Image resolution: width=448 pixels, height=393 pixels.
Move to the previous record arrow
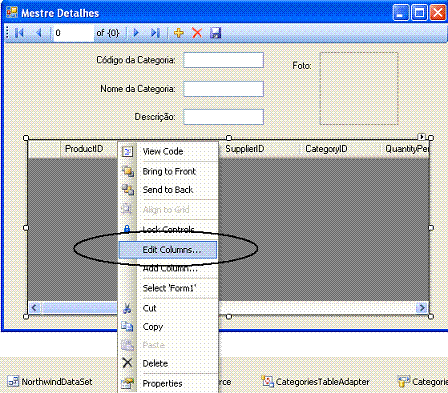(x=39, y=33)
